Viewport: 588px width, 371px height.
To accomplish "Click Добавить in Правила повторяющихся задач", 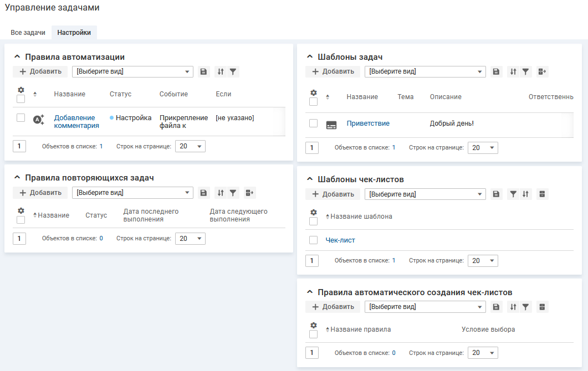I will tap(40, 193).
